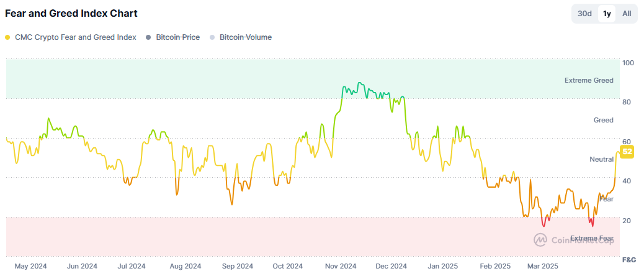Click the CoinMarketCap watermark logo icon
This screenshot has height=271, width=644.
540,239
